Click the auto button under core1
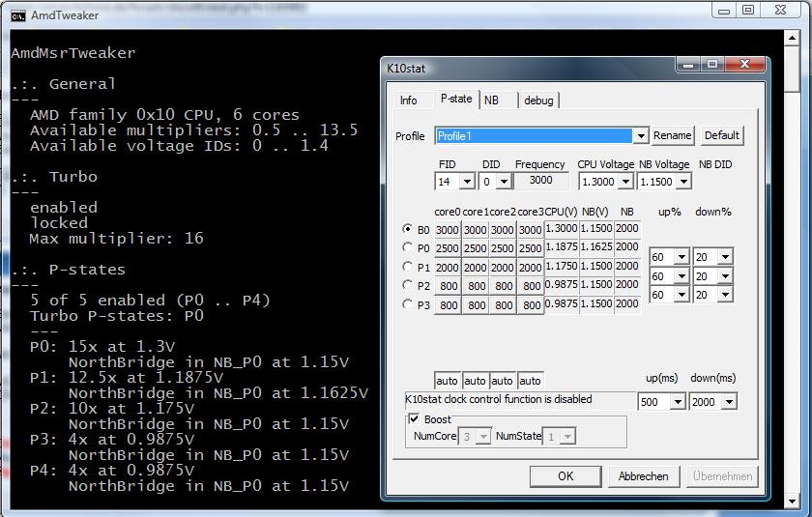 click(475, 381)
